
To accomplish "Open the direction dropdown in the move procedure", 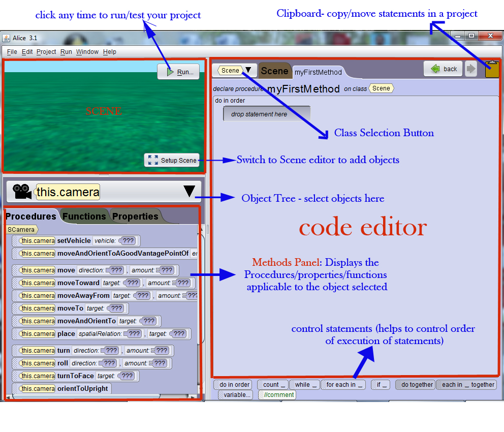I will pyautogui.click(x=116, y=270).
